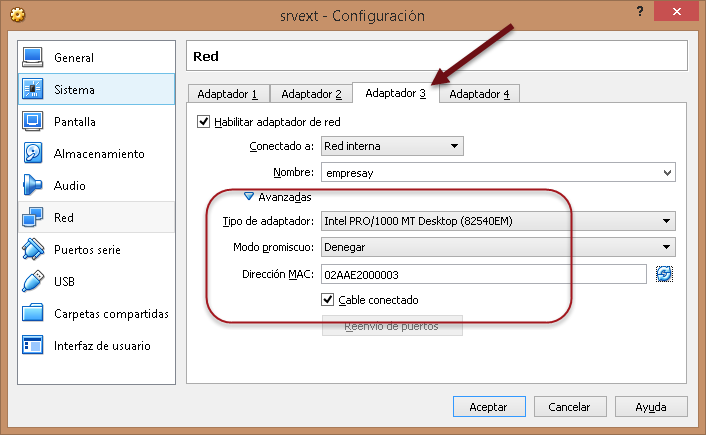Click the Aceptar button
This screenshot has width=706, height=435.
point(488,407)
